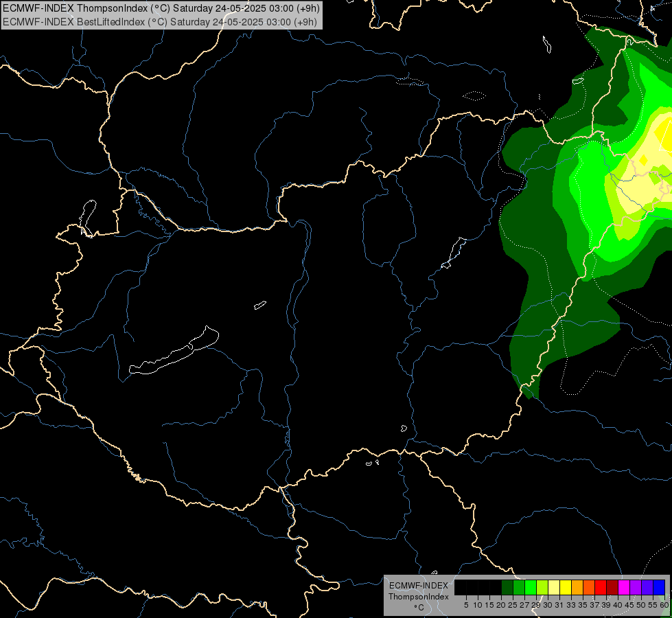Click the black 15–20 legend swatch
The width and height of the screenshot is (672, 618).
496,588
